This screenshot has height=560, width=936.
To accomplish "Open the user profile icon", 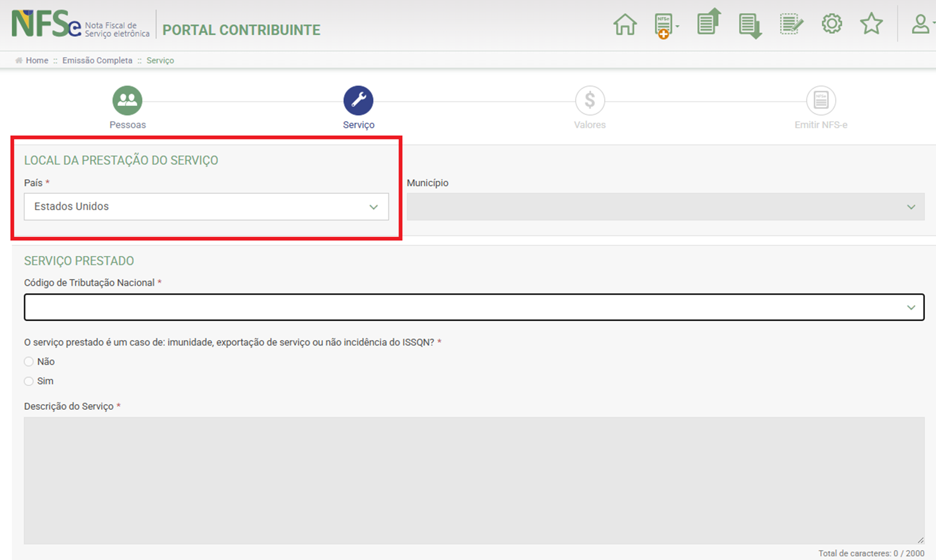I will pyautogui.click(x=920, y=24).
